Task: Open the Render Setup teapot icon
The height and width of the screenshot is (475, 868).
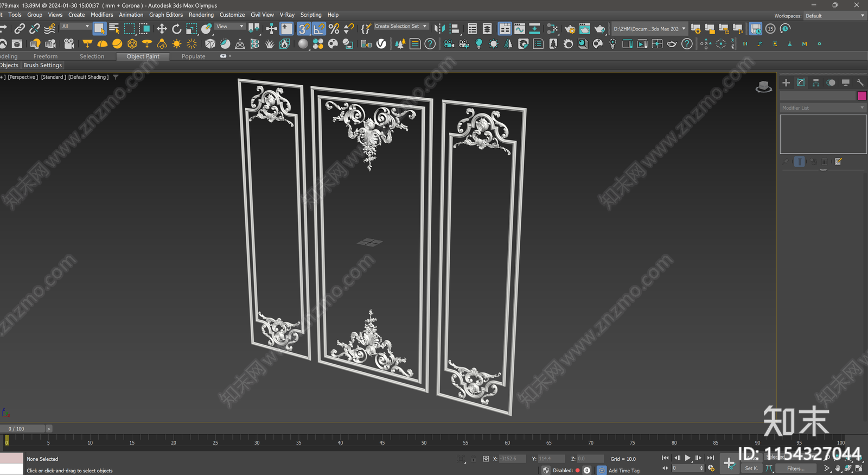Action: (x=570, y=28)
